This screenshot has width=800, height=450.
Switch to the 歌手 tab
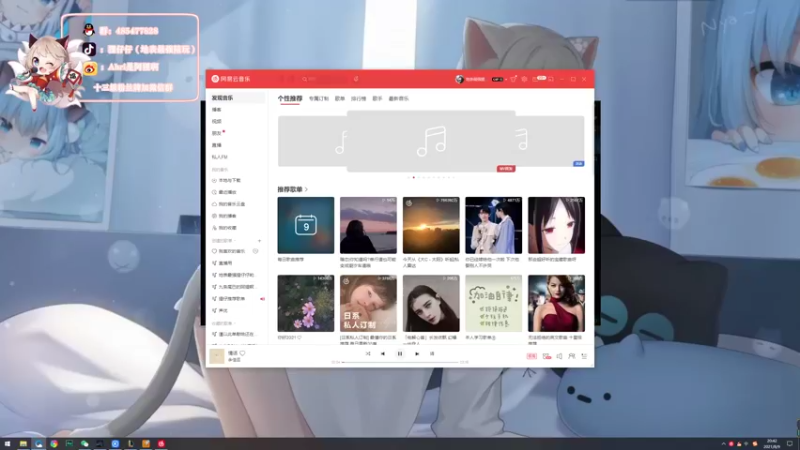tap(378, 98)
